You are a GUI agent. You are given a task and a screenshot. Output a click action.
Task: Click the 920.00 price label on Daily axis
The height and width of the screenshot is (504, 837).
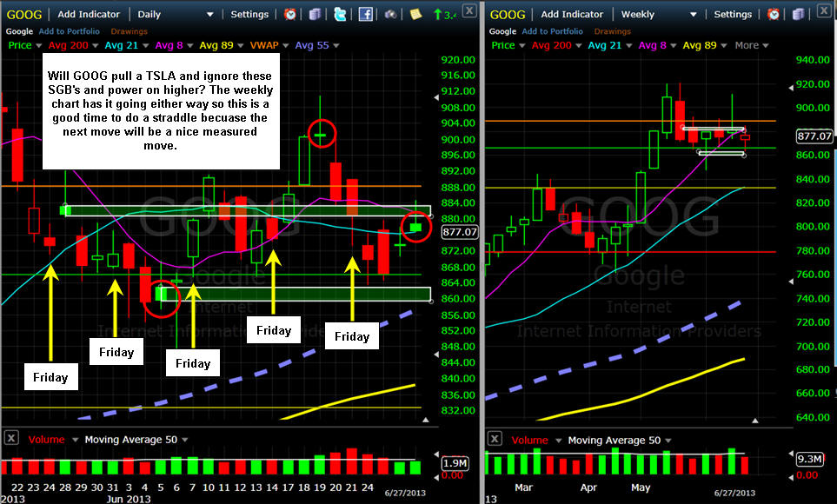click(458, 60)
